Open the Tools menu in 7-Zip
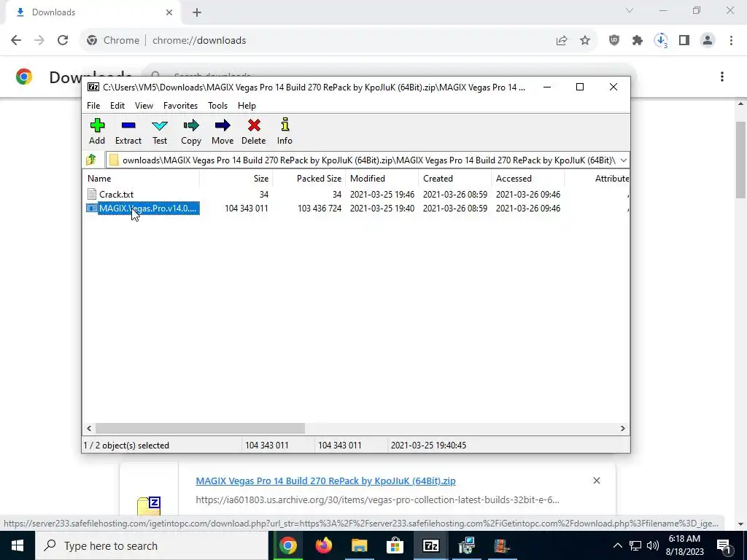 point(217,106)
